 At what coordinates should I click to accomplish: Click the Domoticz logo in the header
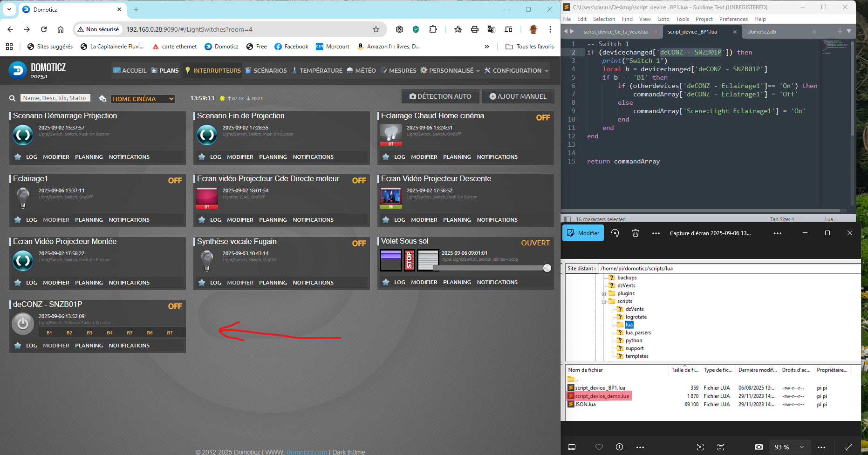tap(18, 70)
